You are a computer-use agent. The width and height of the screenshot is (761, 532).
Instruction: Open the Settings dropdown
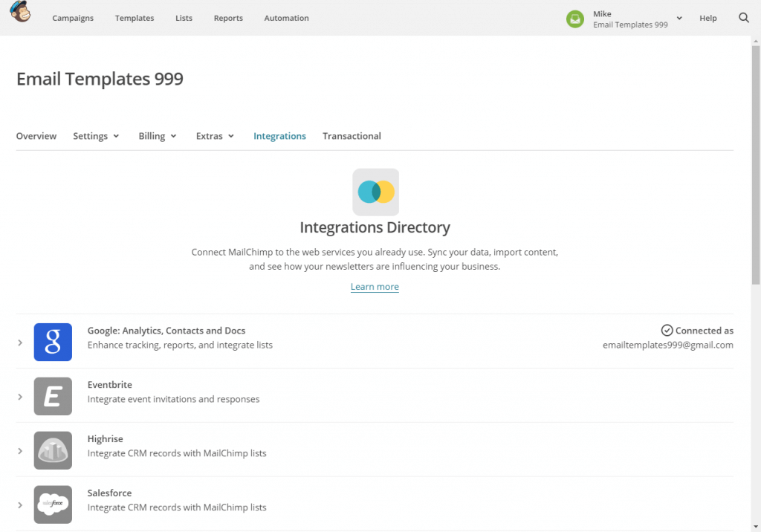(x=96, y=137)
